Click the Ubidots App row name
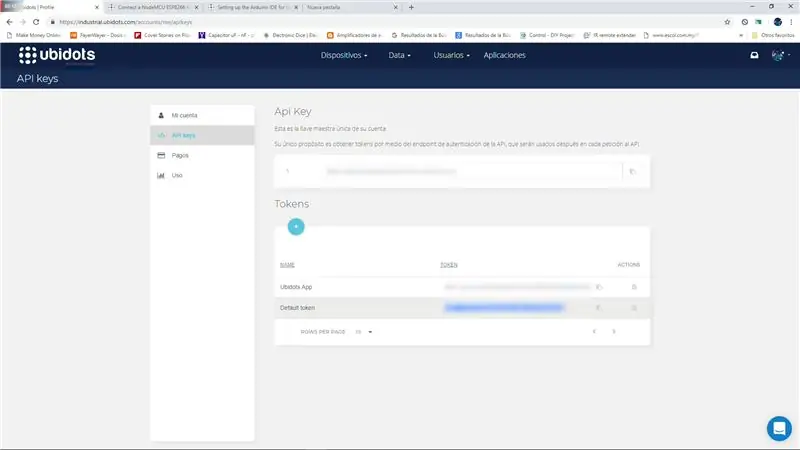The width and height of the screenshot is (800, 450). point(296,287)
